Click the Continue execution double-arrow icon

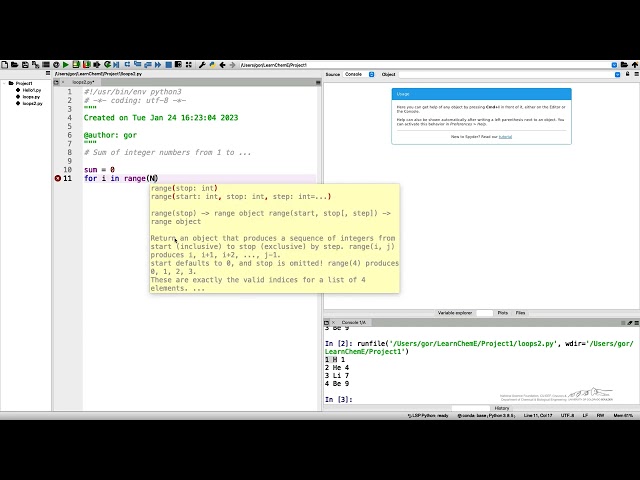(158, 64)
